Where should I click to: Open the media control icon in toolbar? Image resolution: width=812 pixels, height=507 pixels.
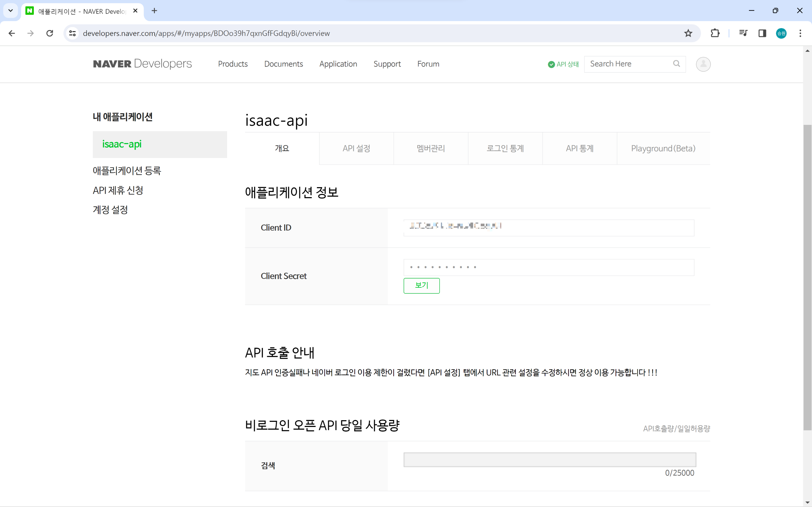(743, 33)
